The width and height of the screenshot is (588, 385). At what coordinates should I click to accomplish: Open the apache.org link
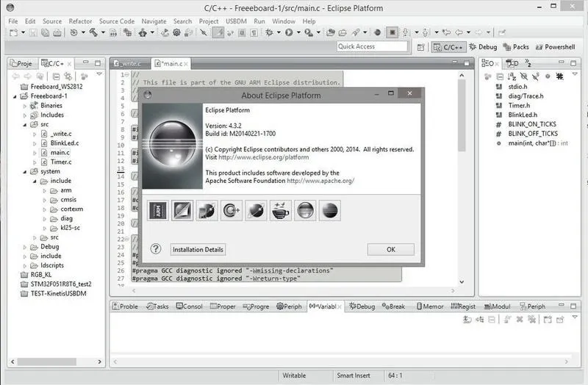320,181
